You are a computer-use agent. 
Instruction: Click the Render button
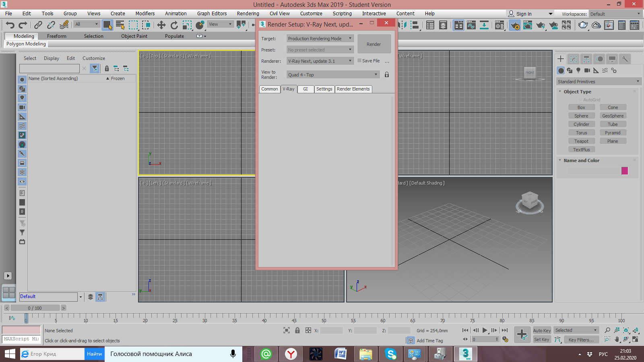(x=374, y=44)
